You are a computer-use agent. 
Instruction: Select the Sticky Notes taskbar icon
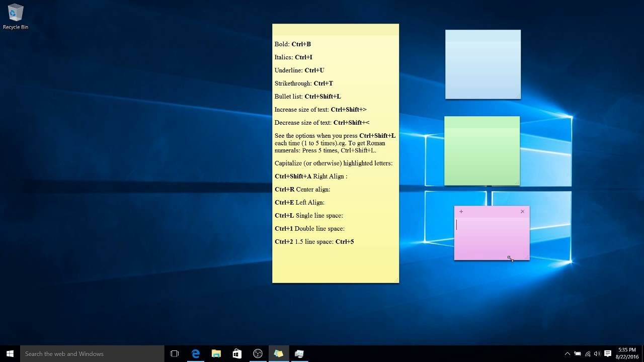click(278, 353)
